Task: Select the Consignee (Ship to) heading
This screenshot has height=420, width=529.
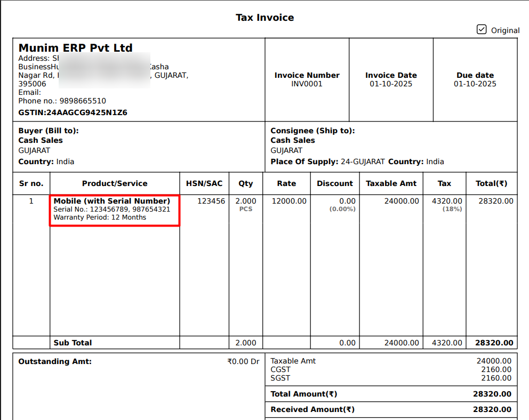Action: click(312, 131)
